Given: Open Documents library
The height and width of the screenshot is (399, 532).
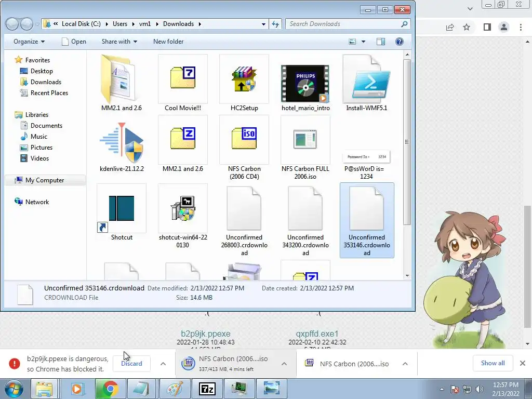Looking at the screenshot, I should point(46,126).
